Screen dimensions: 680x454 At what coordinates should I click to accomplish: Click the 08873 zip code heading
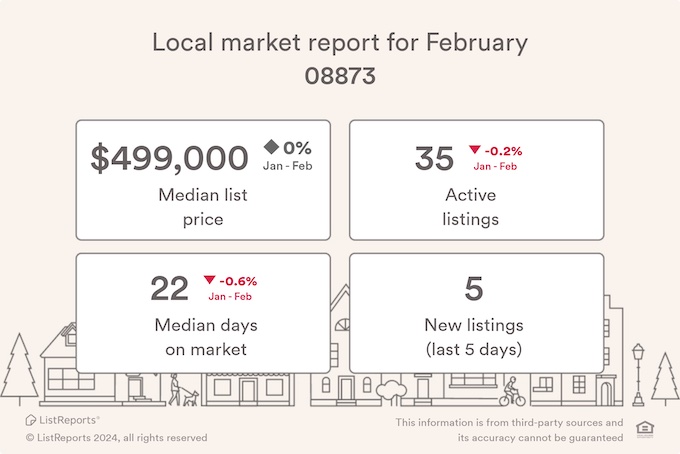click(340, 76)
